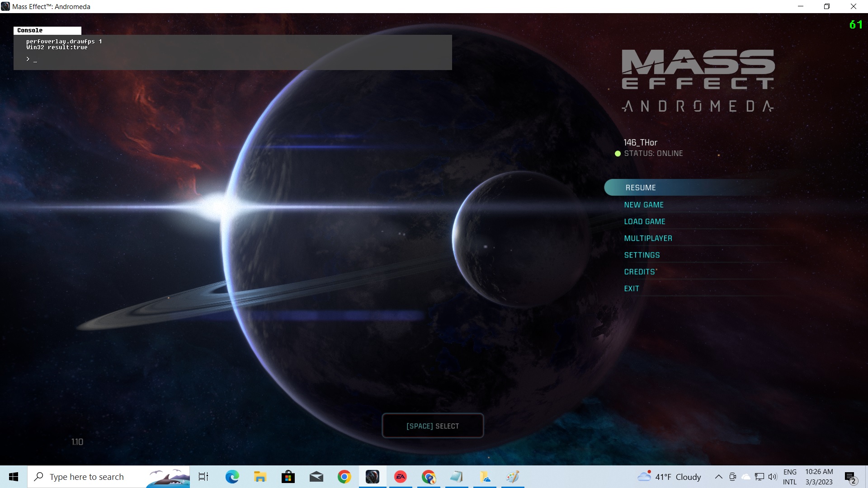Restore down the Mass Effect window
This screenshot has width=868, height=488.
(827, 6)
